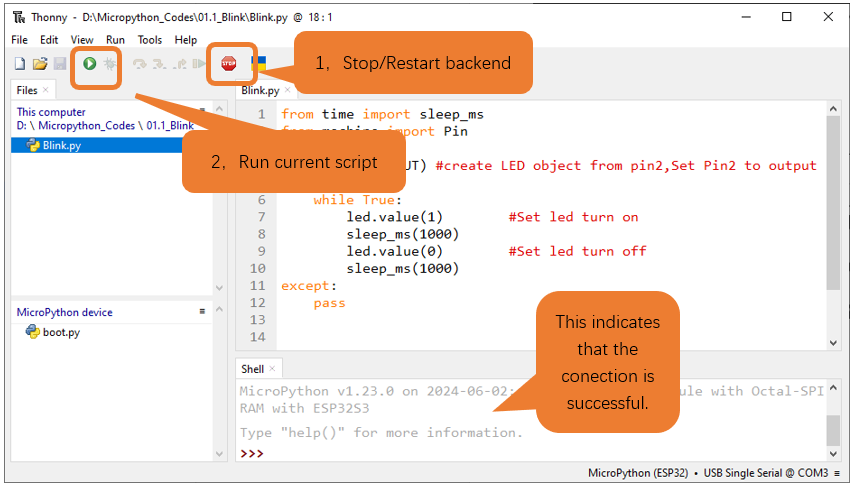Click the down arrow of the computer files scrollbar
This screenshot has width=852, height=488.
point(219,288)
